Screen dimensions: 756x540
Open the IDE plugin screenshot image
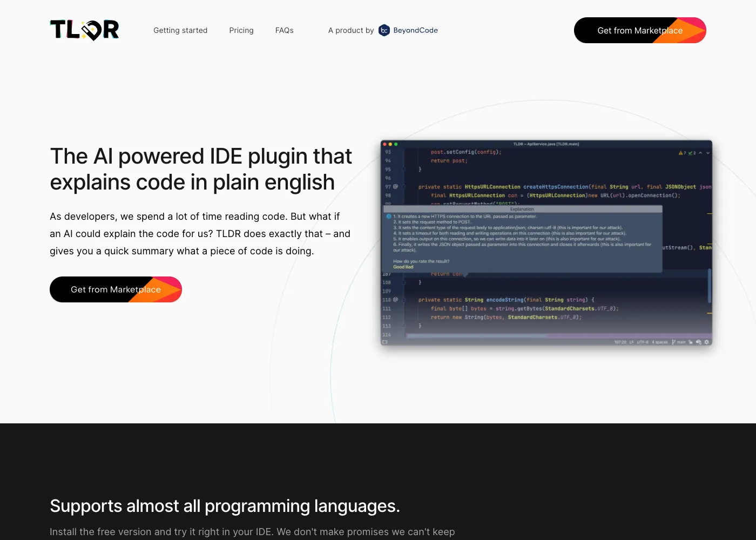pyautogui.click(x=546, y=243)
